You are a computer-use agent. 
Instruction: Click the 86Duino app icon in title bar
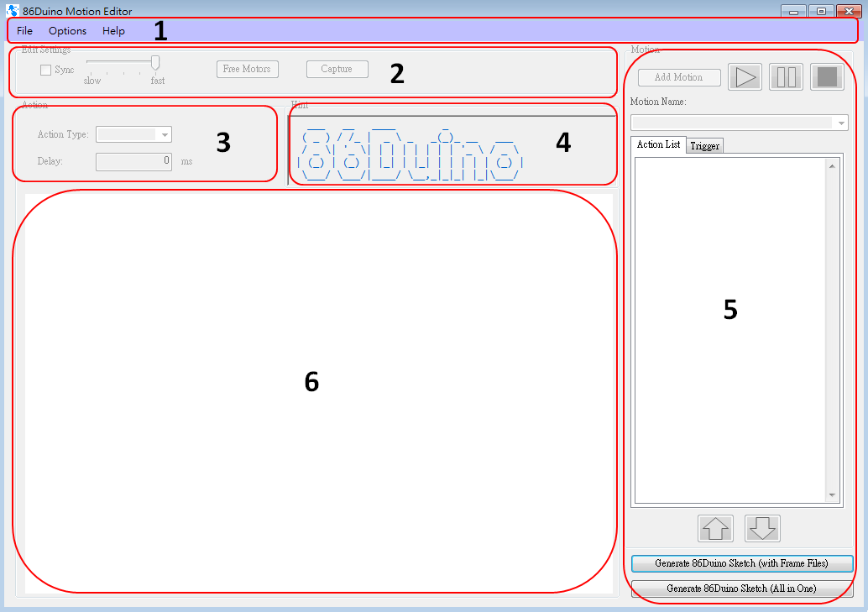(13, 10)
